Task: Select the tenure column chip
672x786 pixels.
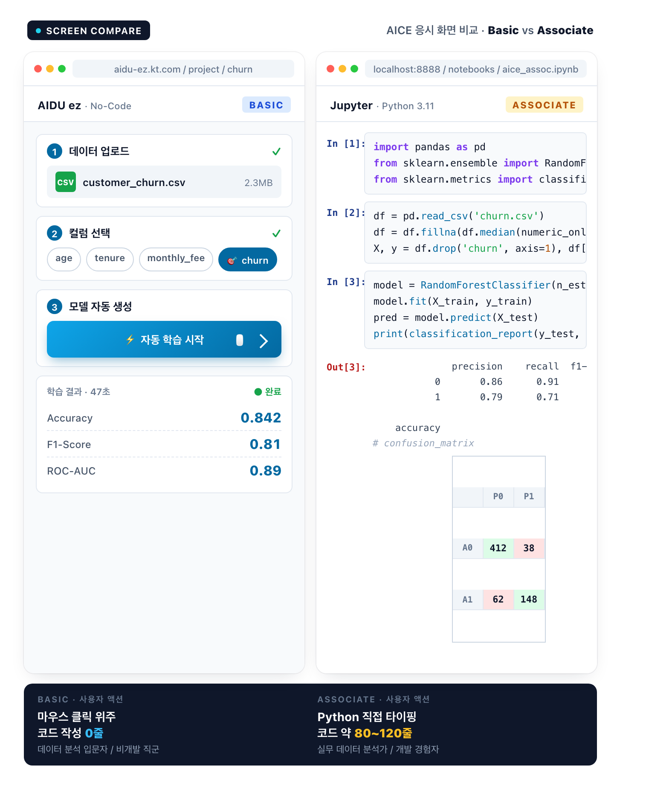Action: [x=110, y=259]
